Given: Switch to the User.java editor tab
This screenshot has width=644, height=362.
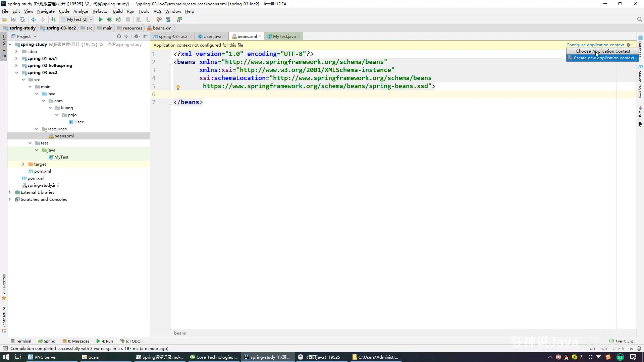Looking at the screenshot, I should point(212,36).
